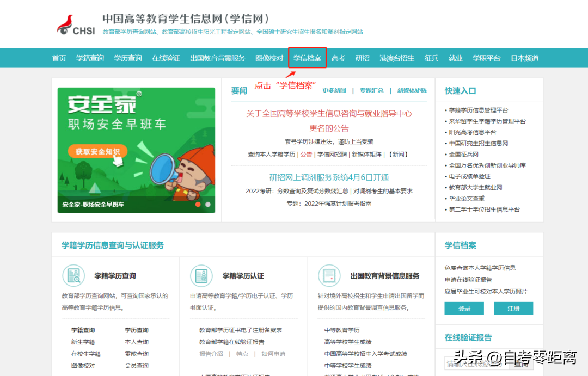The image size is (588, 376).
Task: Click the 在校生学籍 link
Action: (x=86, y=354)
